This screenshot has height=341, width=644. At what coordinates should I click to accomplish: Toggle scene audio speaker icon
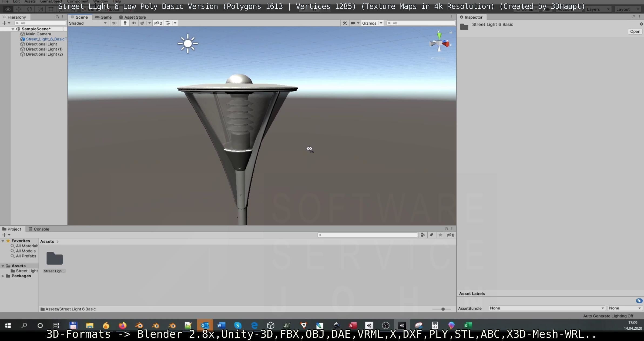[x=133, y=23]
